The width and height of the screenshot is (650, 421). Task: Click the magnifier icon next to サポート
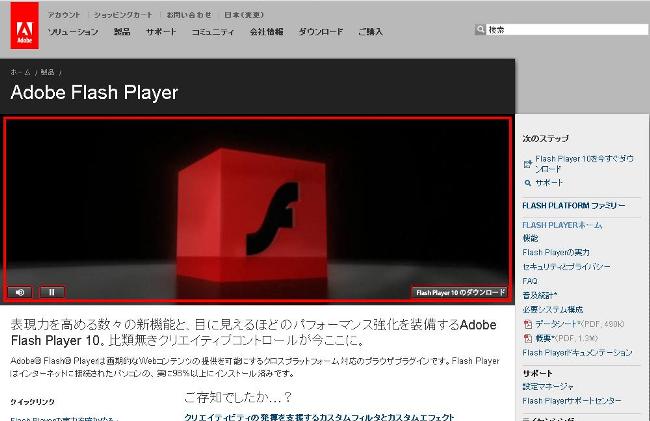coord(528,183)
